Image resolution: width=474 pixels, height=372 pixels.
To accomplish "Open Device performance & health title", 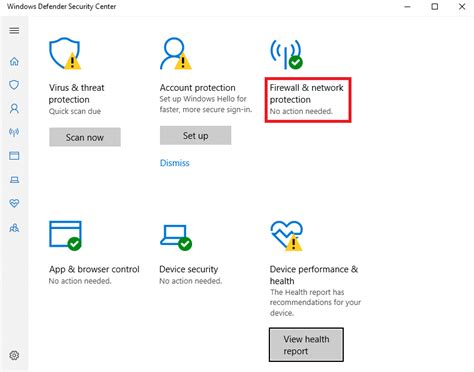I will click(314, 275).
